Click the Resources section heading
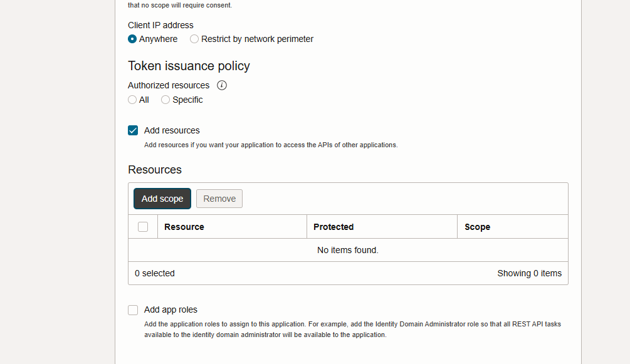Viewport: 630px width, 364px height. pos(155,170)
